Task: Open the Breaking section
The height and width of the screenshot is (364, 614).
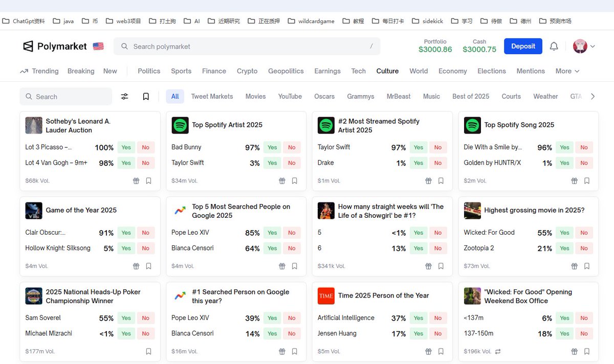Action: click(x=81, y=71)
